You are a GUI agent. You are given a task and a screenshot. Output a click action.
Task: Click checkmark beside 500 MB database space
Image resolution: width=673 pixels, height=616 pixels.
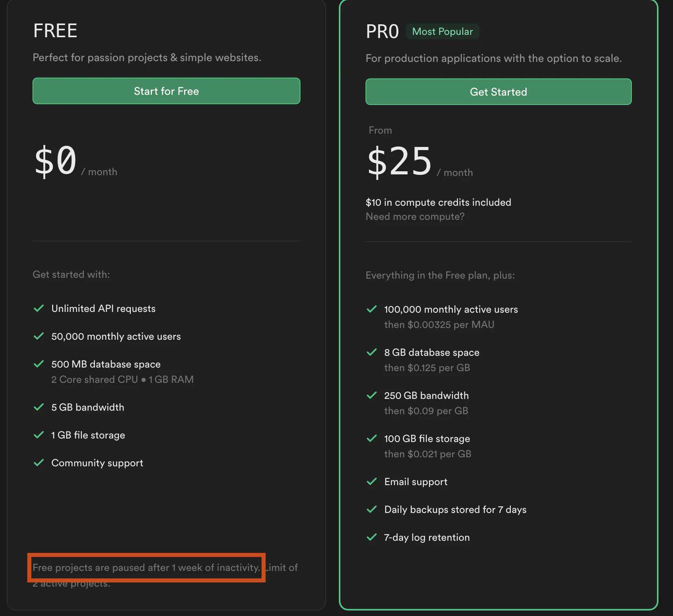[39, 364]
